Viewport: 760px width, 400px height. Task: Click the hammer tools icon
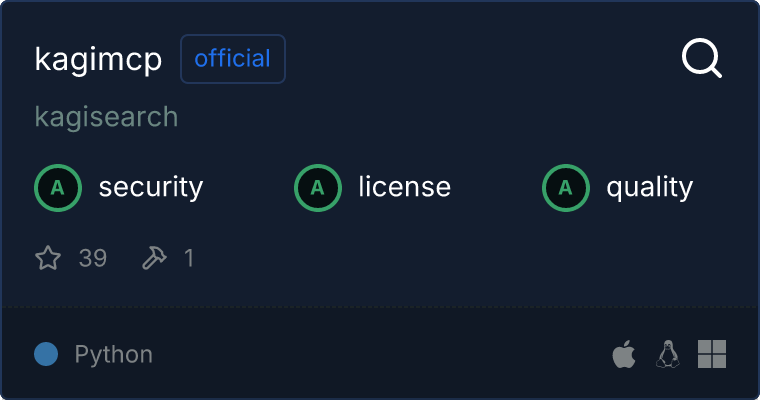(x=154, y=258)
